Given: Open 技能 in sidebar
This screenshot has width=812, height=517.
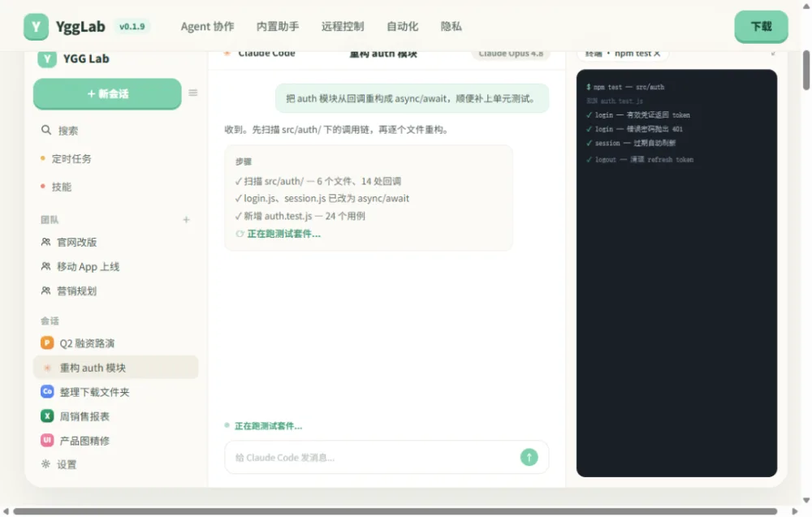Looking at the screenshot, I should tap(61, 187).
